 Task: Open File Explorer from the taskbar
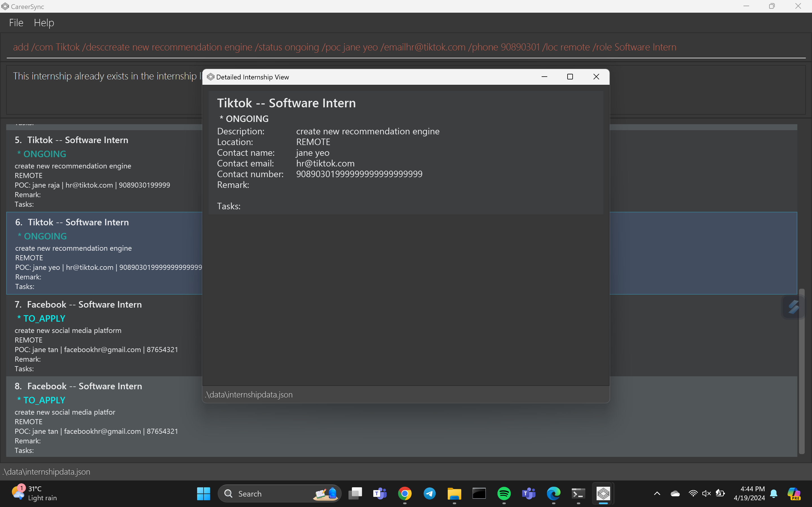click(454, 493)
